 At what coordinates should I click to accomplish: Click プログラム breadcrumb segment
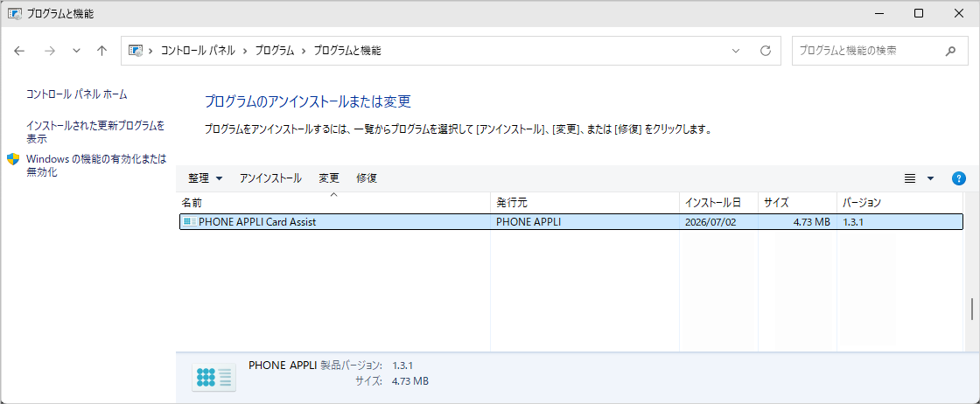click(275, 52)
